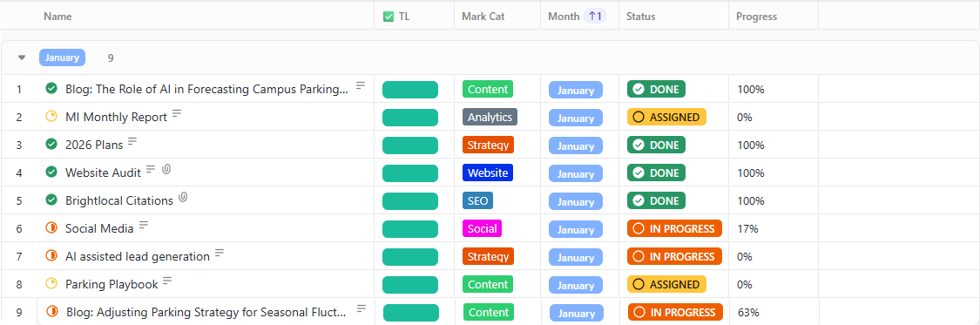Open ASSIGNED status dropdown for Parking Playbook

[x=667, y=284]
